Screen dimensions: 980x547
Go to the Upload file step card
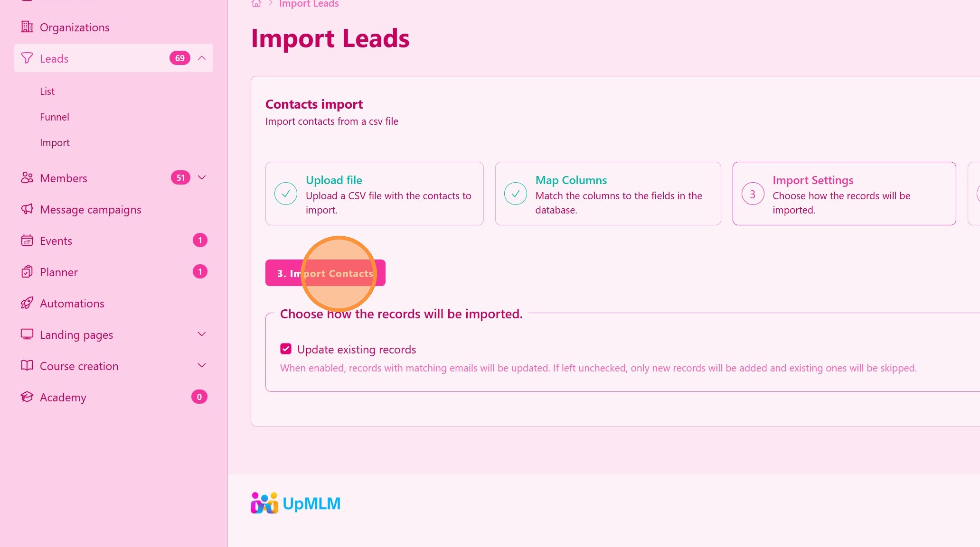tap(374, 194)
